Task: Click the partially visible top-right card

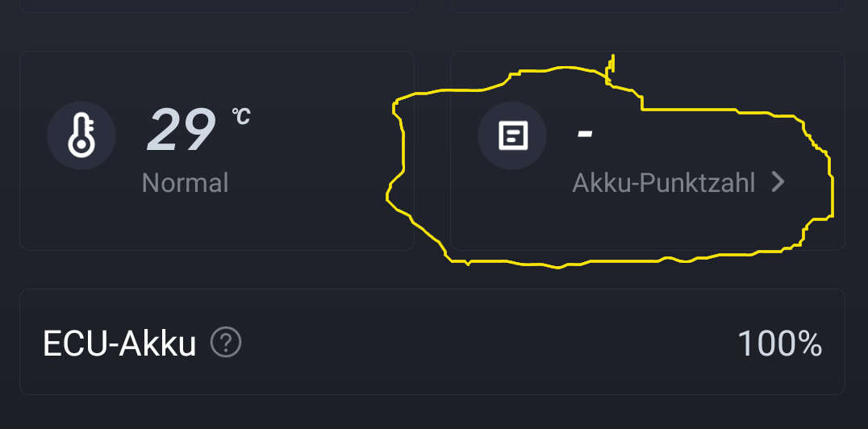Action: pos(648,5)
